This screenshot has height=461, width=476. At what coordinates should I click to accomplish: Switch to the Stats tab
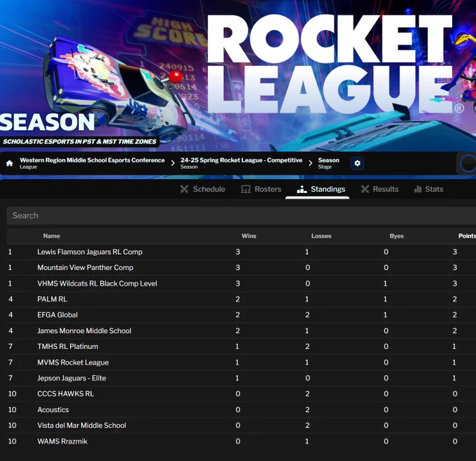(x=428, y=190)
